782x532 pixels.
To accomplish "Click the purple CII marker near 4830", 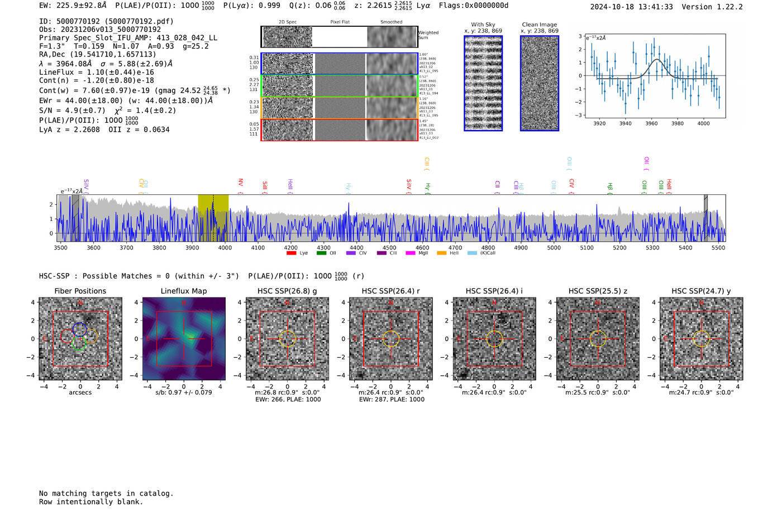I will 497,187.
